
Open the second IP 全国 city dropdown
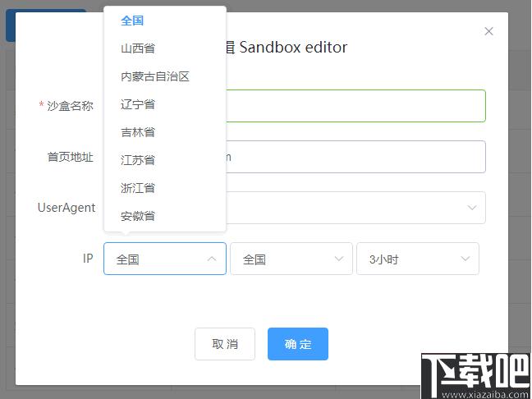coord(291,259)
